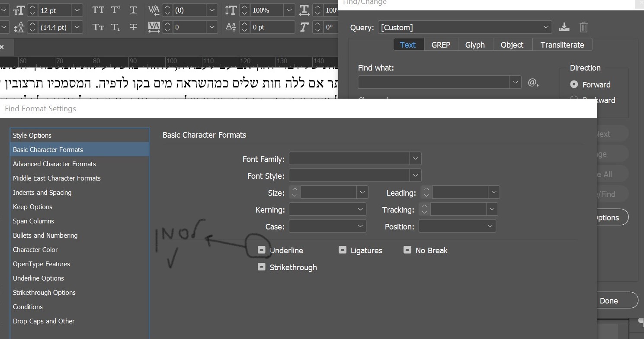Image resolution: width=644 pixels, height=339 pixels.
Task: Delete the query with the trash icon
Action: click(583, 27)
